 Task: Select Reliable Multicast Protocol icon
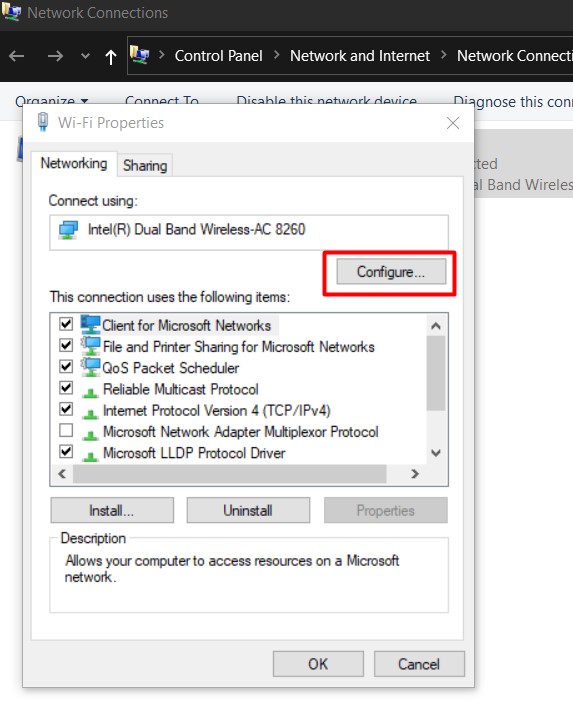coord(90,392)
